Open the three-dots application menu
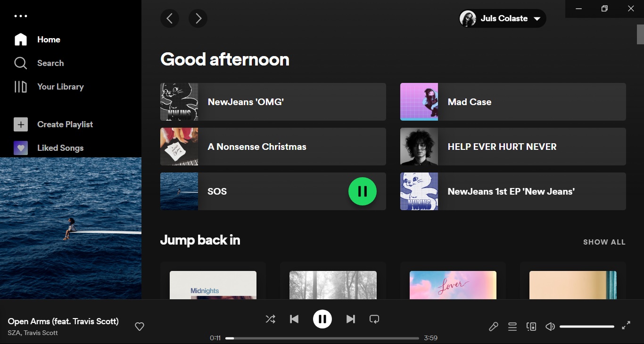 [x=20, y=16]
